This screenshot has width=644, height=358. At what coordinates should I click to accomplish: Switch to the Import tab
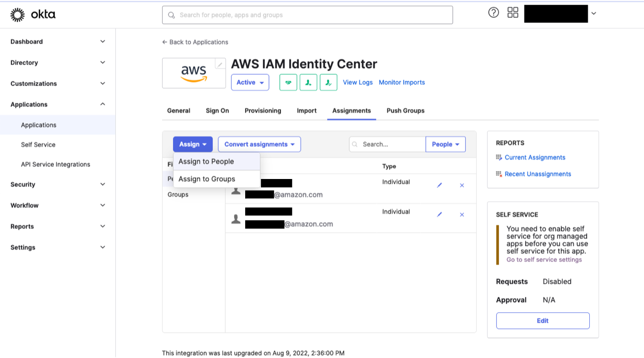pos(307,111)
